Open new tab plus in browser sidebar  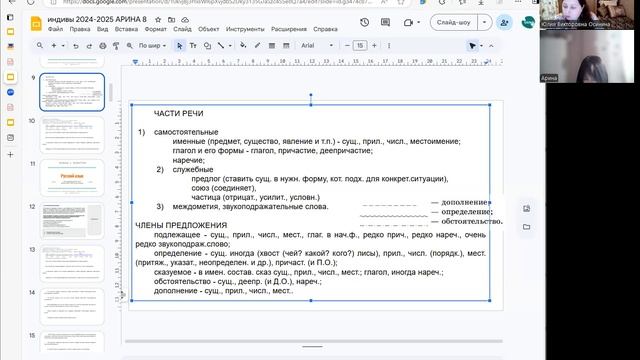pos(11,155)
